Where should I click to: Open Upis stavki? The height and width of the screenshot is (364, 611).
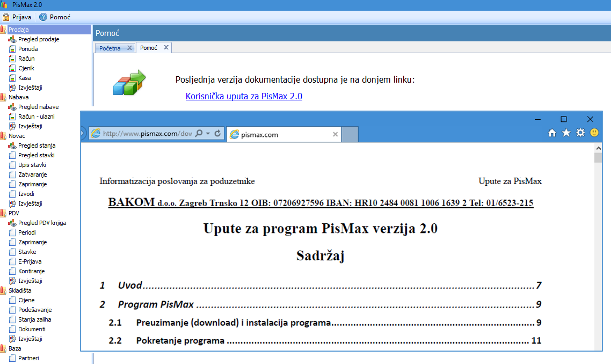click(32, 165)
